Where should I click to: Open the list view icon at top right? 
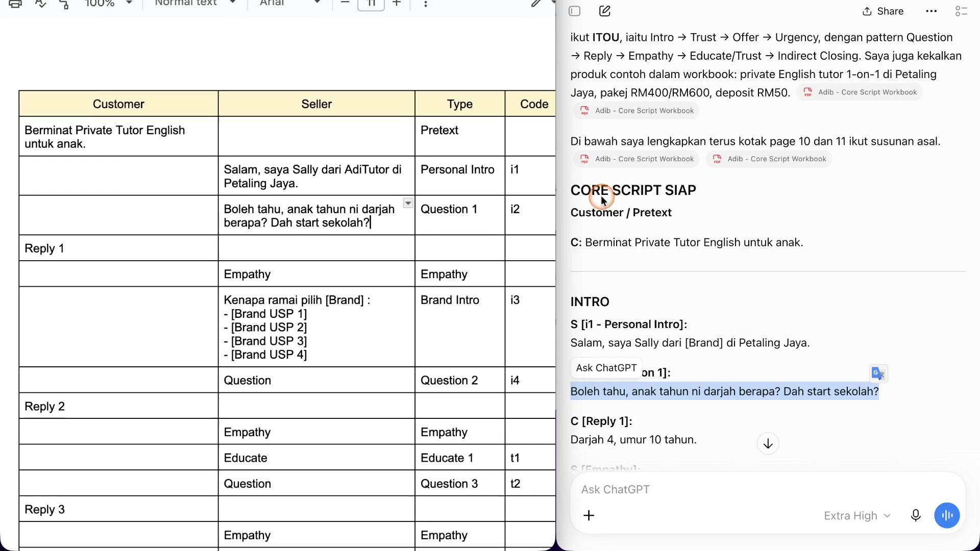(x=962, y=11)
